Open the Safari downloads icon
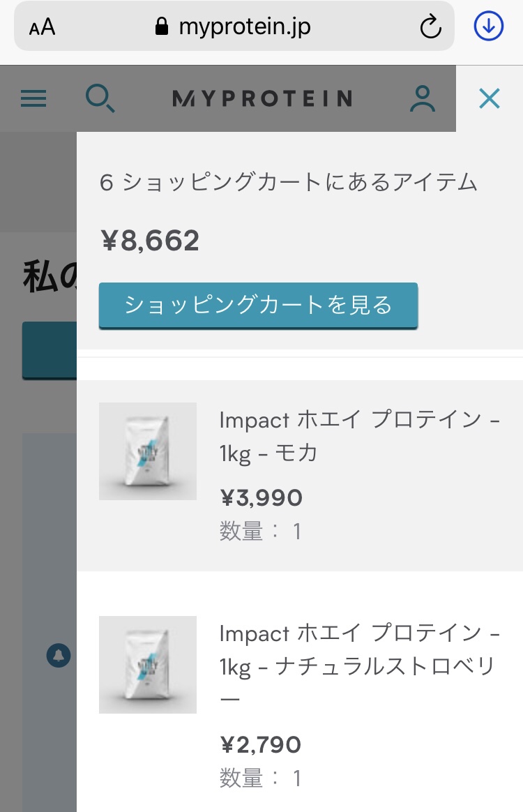 coord(488,27)
